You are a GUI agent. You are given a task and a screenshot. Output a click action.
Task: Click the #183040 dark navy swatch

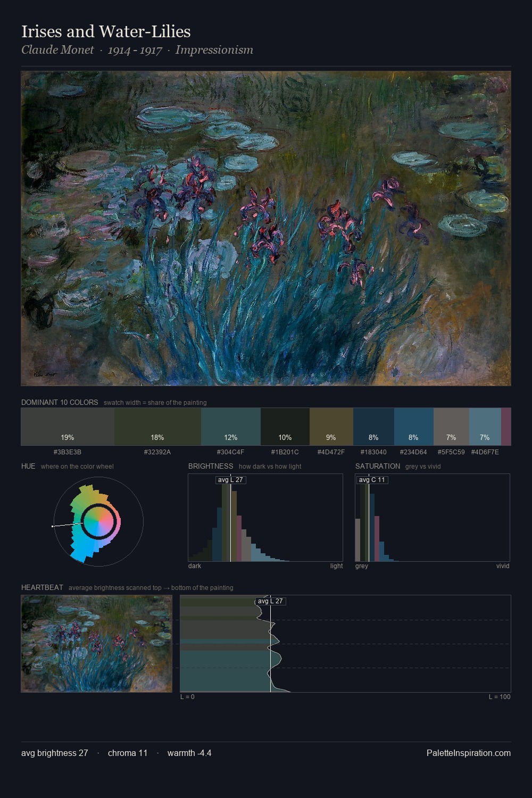[373, 427]
